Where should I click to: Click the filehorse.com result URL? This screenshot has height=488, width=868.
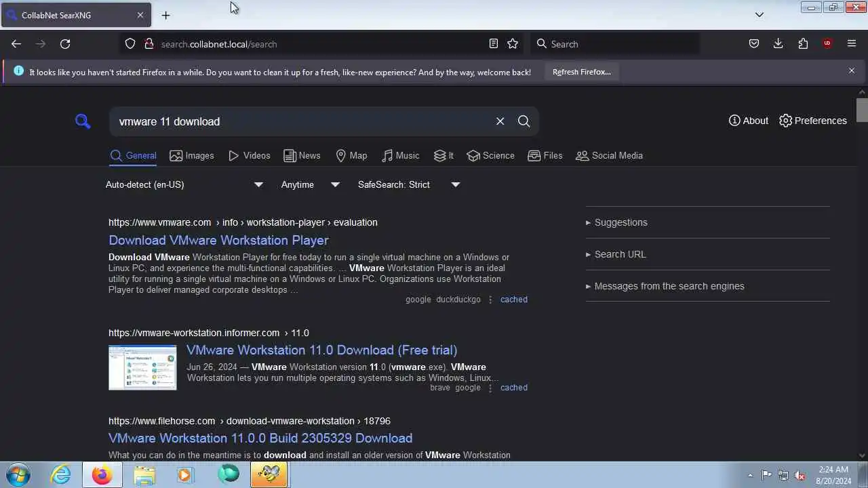tap(250, 421)
